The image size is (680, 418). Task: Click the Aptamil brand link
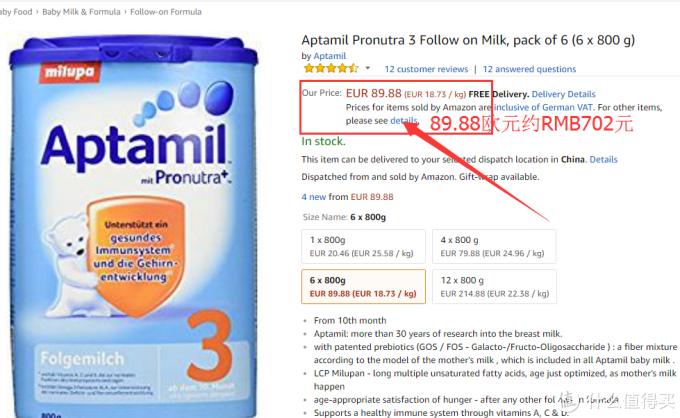[329, 56]
